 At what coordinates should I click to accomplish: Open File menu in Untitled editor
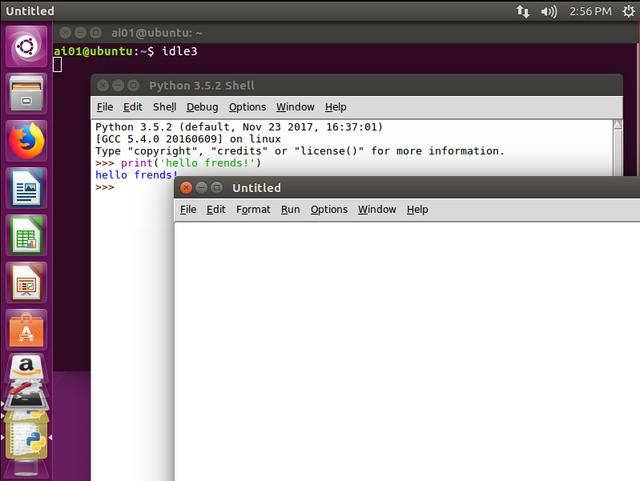click(x=188, y=209)
